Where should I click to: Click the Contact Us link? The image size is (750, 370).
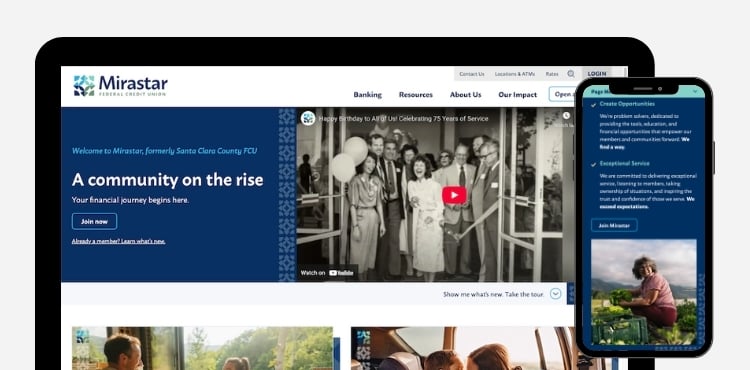pos(472,74)
